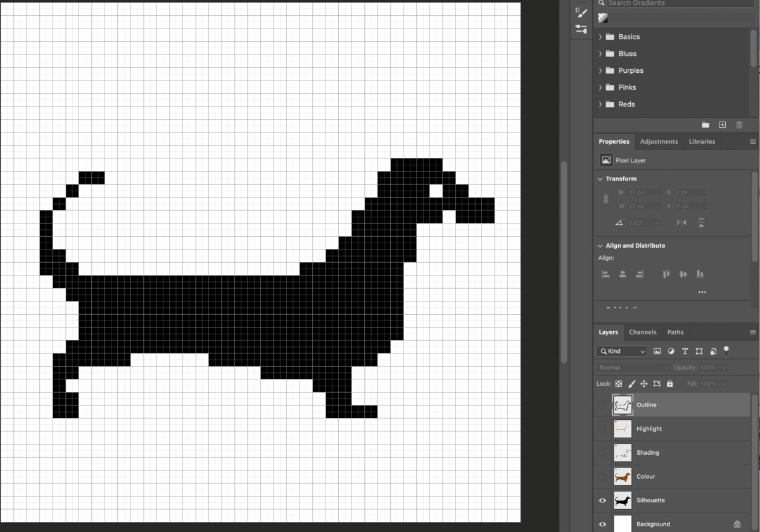Collapse the Transform section

[600, 179]
